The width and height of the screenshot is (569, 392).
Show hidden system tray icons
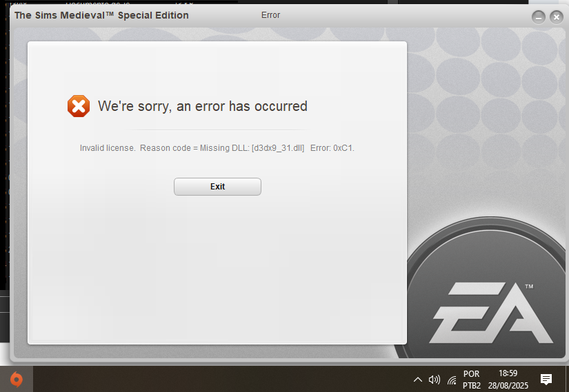[x=418, y=380]
